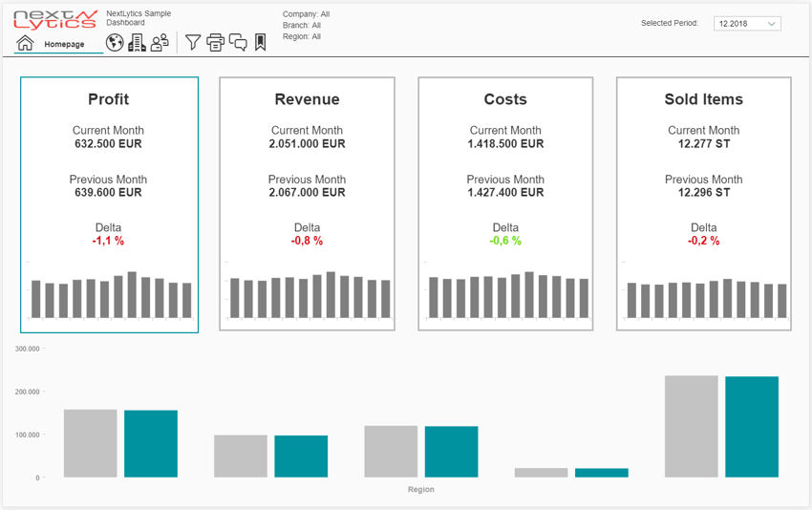Open the company buildings view icon

[x=137, y=42]
